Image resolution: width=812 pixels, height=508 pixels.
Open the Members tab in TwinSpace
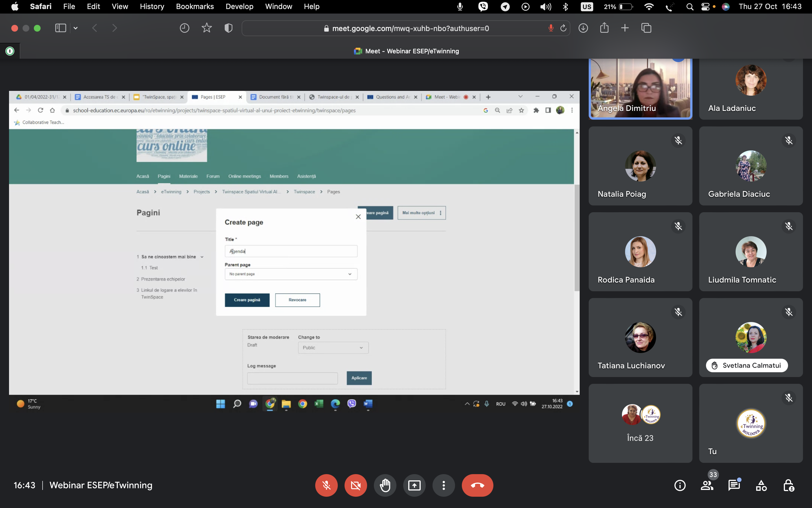[279, 176]
